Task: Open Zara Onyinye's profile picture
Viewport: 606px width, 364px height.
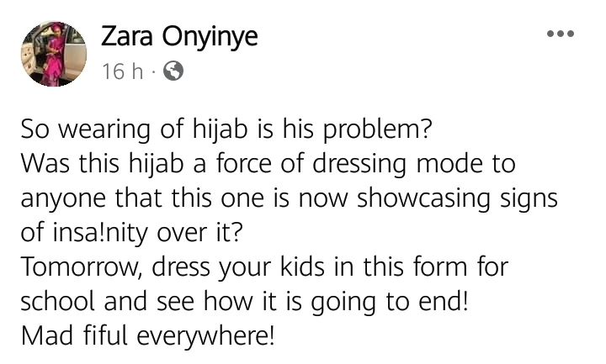Action: click(53, 53)
